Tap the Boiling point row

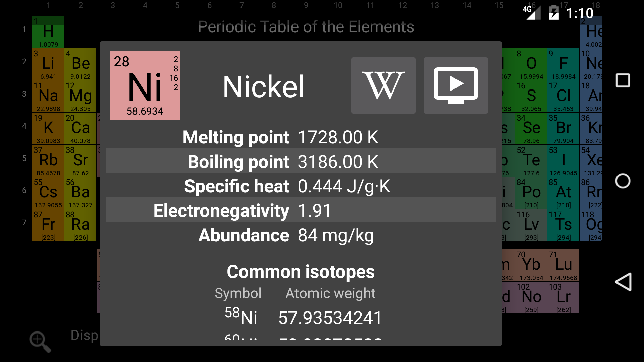301,162
